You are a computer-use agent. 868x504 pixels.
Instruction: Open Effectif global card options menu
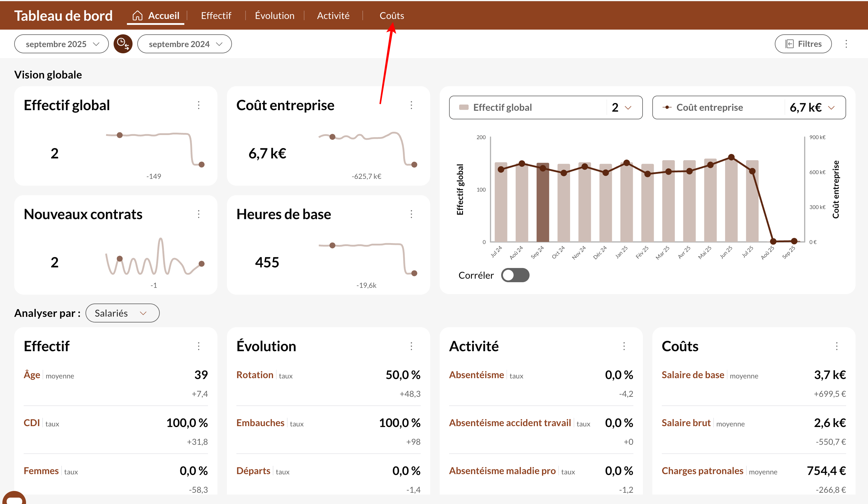point(199,105)
